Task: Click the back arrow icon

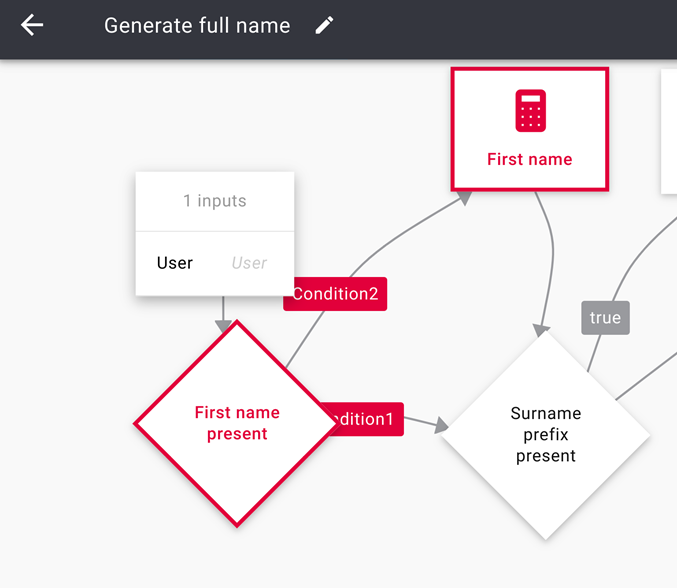Action: click(32, 26)
